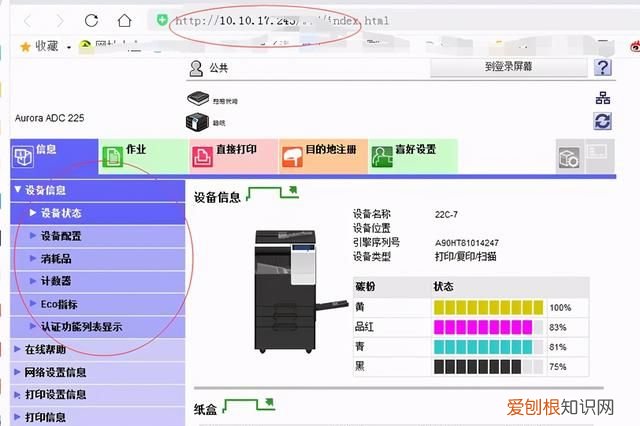The height and width of the screenshot is (426, 640).
Task: Click the yellow toner level bar
Action: (x=488, y=307)
